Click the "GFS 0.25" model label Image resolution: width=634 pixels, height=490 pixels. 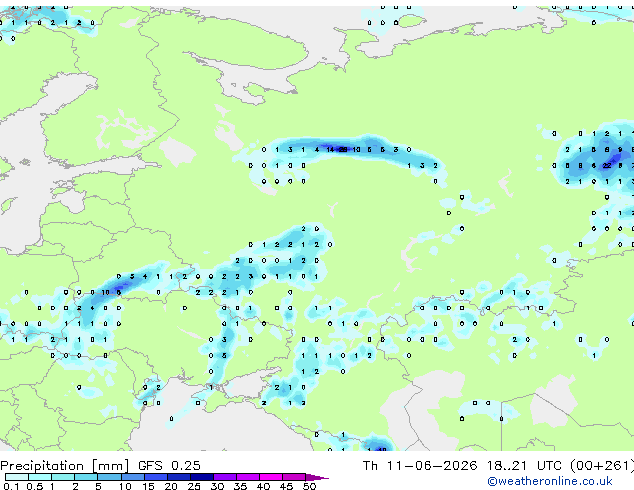pyautogui.click(x=169, y=466)
